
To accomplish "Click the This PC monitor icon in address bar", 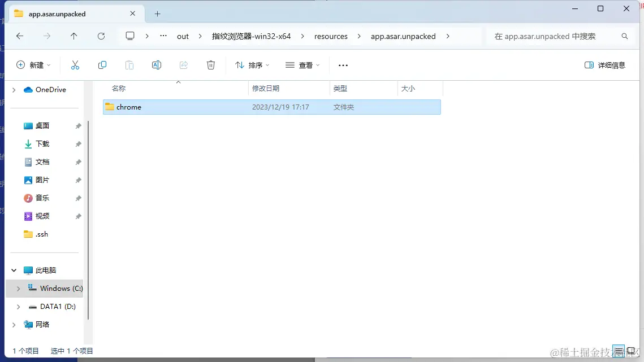I will (x=130, y=36).
